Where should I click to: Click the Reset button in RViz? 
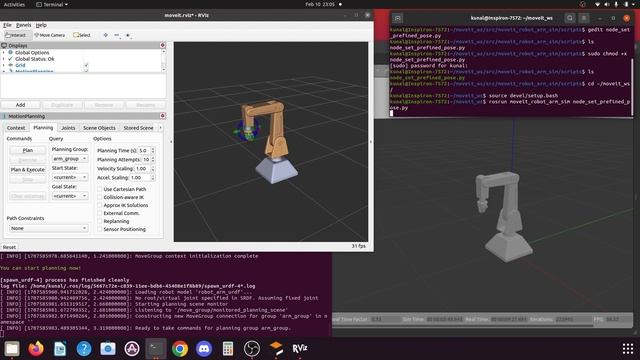(9, 247)
